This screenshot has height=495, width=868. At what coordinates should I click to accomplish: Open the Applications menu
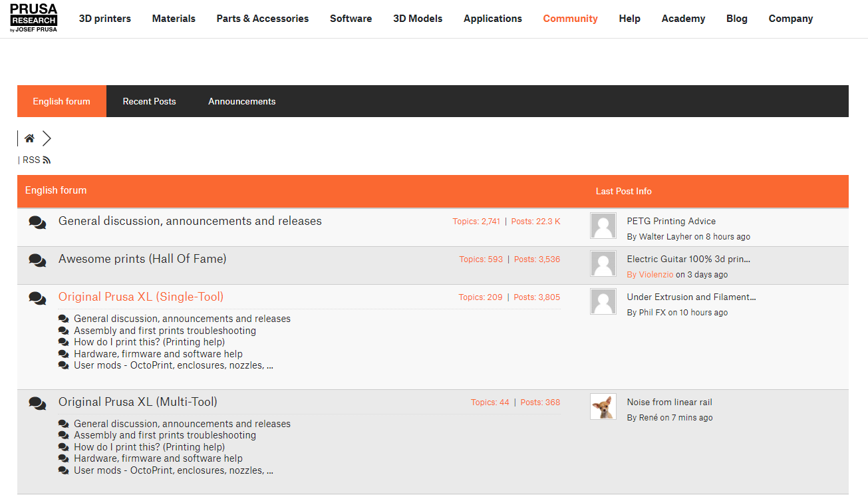[493, 19]
